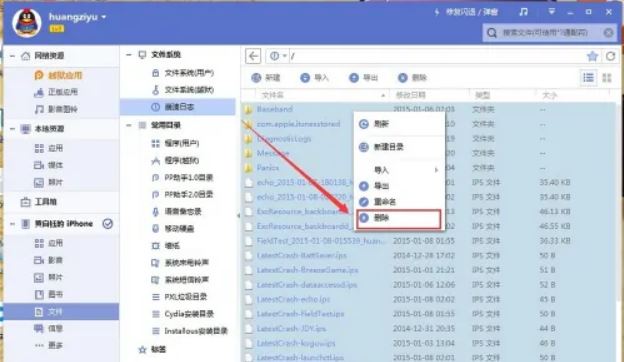Open Installous安装目录 entry
The image size is (624, 362).
coord(190,331)
